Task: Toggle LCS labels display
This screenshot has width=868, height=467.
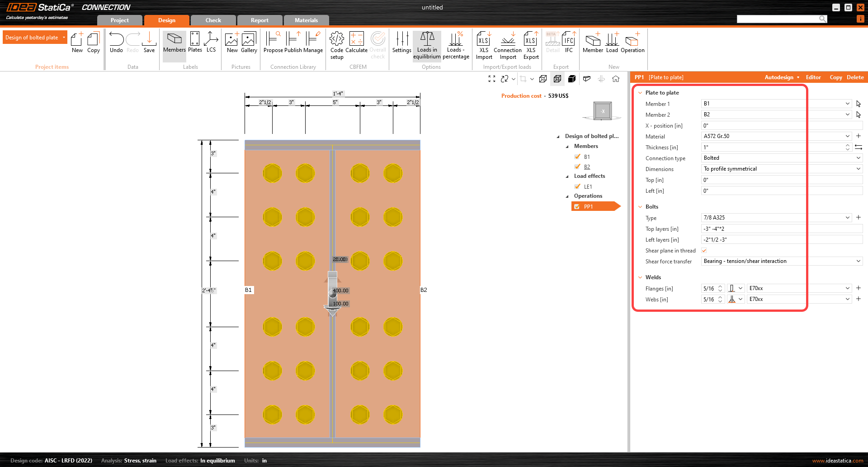Action: coord(211,44)
